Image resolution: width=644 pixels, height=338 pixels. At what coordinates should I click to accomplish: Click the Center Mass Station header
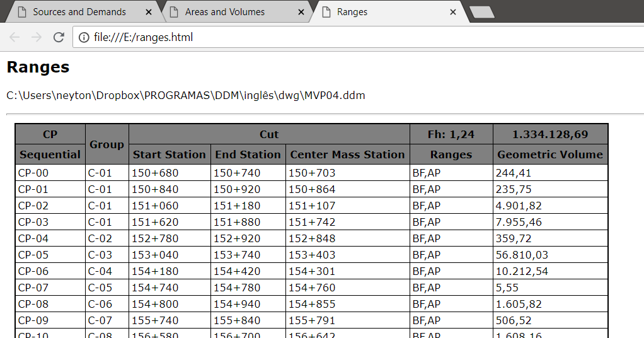(x=347, y=154)
